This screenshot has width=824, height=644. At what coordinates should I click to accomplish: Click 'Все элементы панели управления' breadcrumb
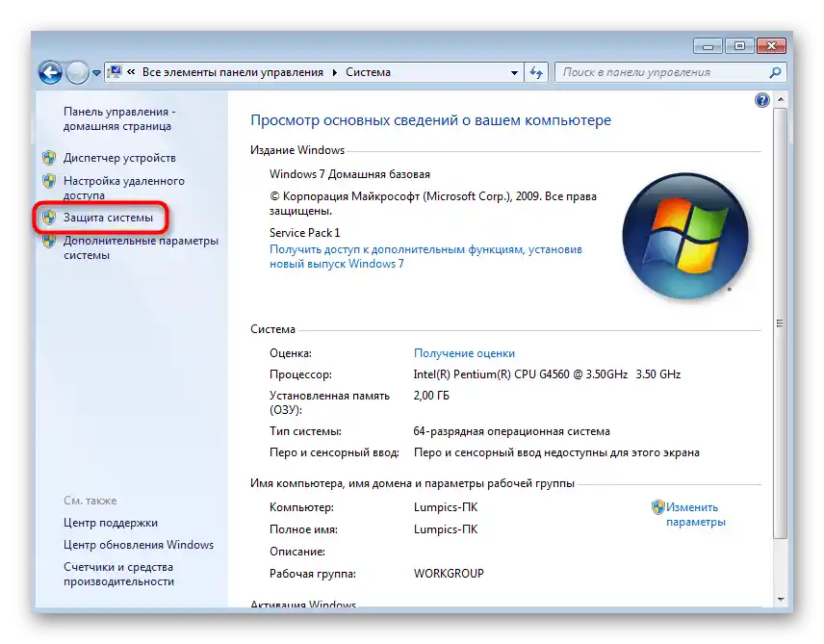click(x=233, y=72)
